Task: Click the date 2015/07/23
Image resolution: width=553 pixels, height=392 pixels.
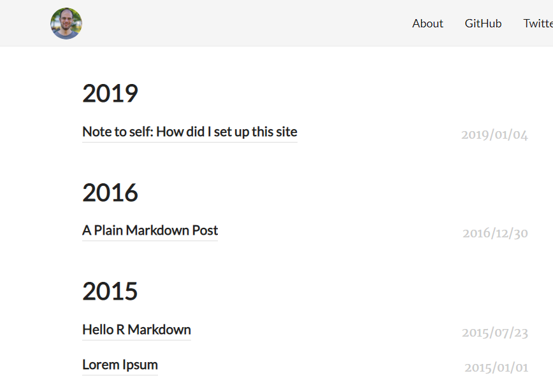Action: pos(495,333)
